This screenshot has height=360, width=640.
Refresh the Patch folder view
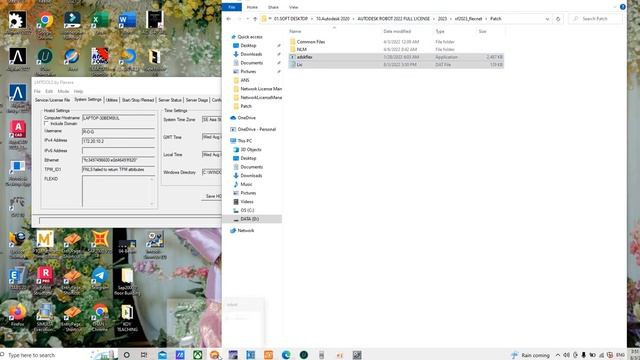click(x=558, y=19)
